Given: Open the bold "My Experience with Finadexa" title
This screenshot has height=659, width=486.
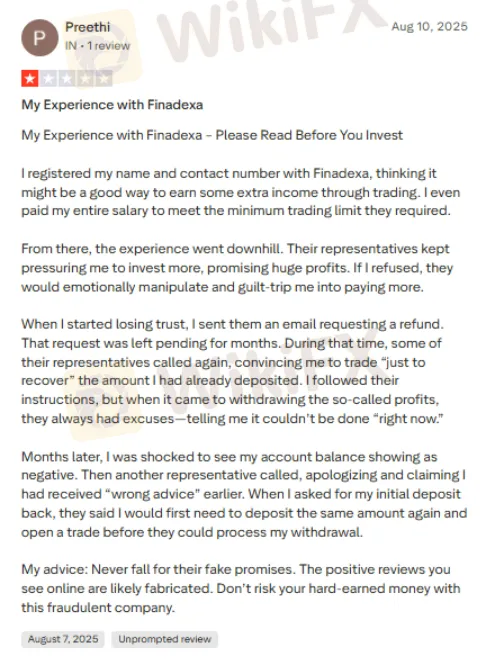Looking at the screenshot, I should coord(112,105).
